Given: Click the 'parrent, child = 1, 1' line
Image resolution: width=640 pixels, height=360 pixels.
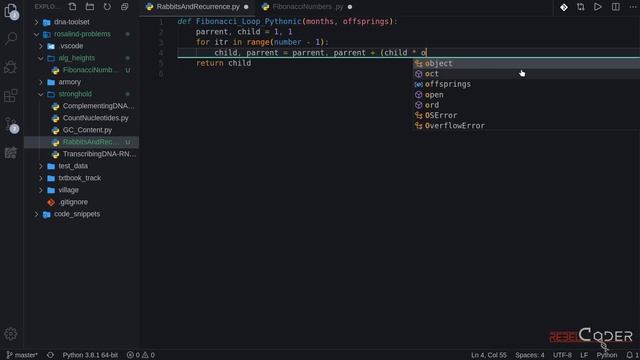Looking at the screenshot, I should point(244,32).
